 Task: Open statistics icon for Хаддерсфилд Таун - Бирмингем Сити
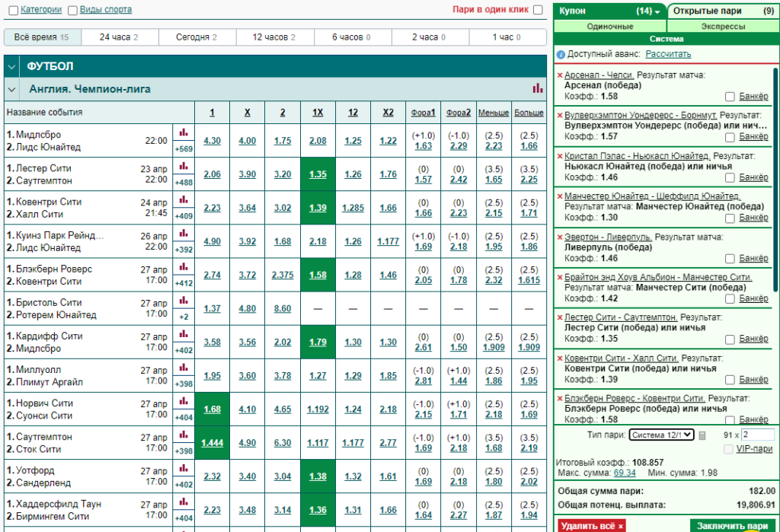(184, 502)
